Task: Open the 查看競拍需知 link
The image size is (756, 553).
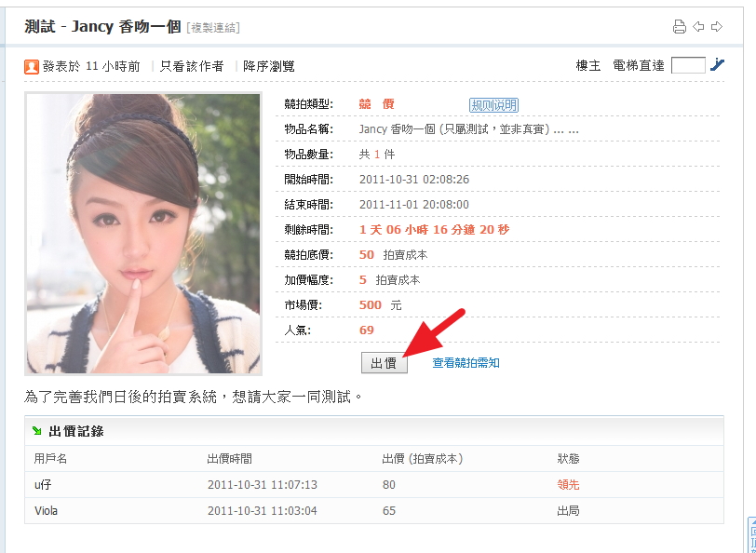Action: tap(466, 363)
